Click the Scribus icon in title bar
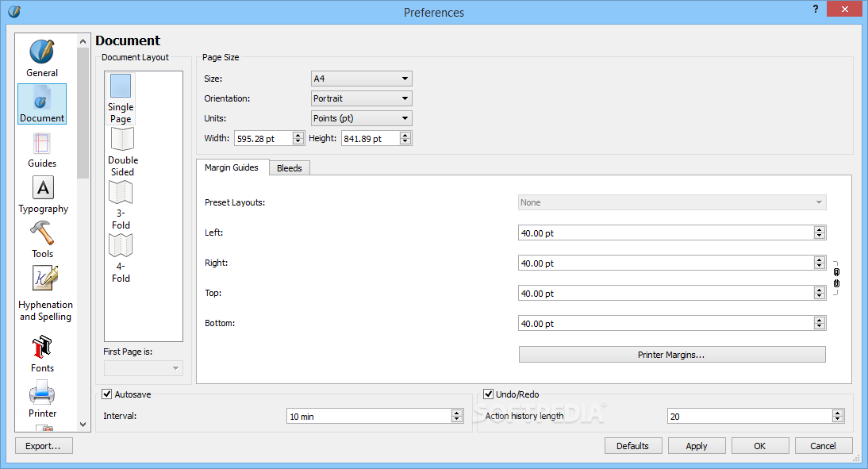The height and width of the screenshot is (469, 868). [x=14, y=12]
